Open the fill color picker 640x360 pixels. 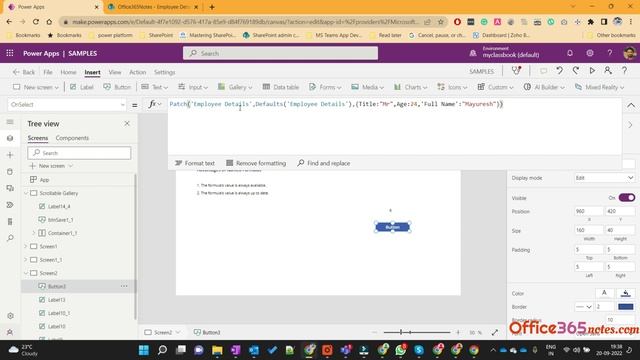[625, 293]
